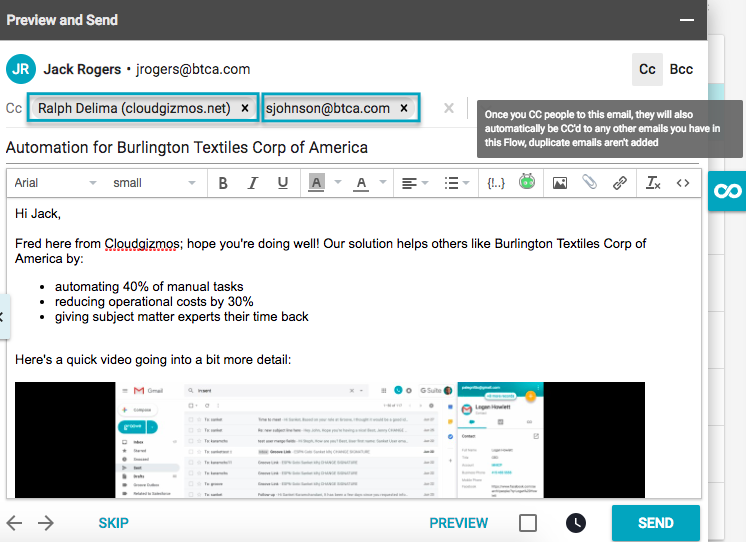Remove sjohnson@btca.com from Cc
746x542 pixels.
point(403,108)
